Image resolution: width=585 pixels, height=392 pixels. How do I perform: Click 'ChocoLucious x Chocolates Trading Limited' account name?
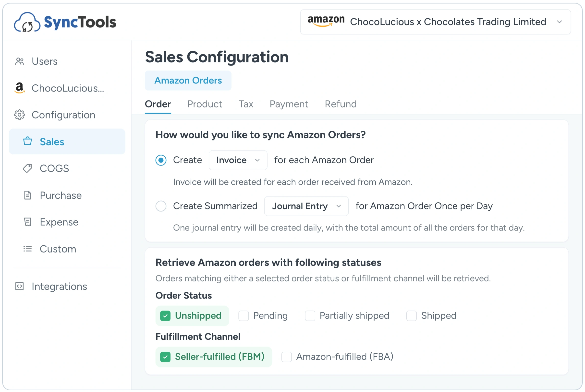click(x=448, y=22)
